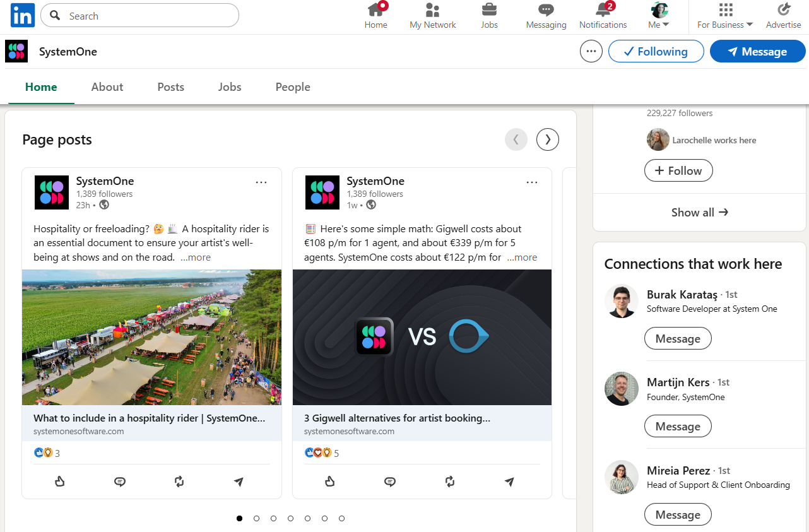809x532 pixels.
Task: Open Mireia Perez profile photo
Action: pos(622,477)
